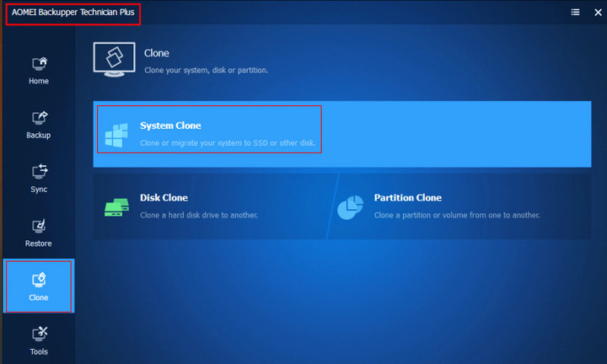Viewport: 607px width, 364px height.
Task: Click 'Clone or migrate your system to SSD' description
Action: click(228, 143)
